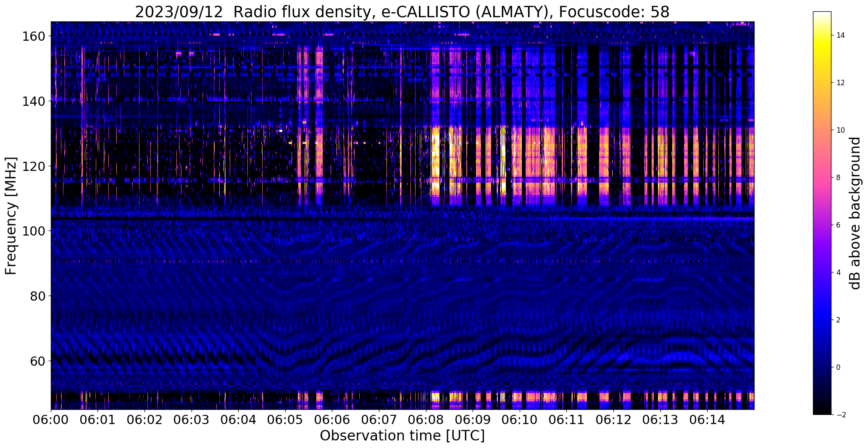Click x-axis time tick label 06:02
868x448 pixels.
click(x=145, y=419)
